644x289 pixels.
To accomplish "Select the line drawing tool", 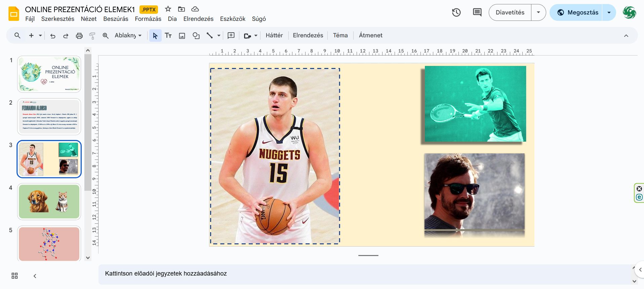I will tap(210, 35).
